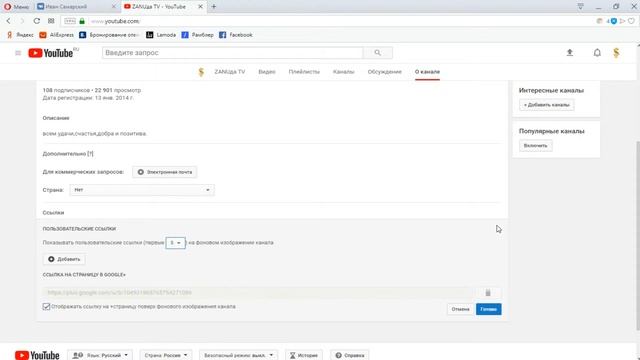Viewport: 640px width, 360px height.
Task: Go back to the previous page
Action: (x=9, y=21)
